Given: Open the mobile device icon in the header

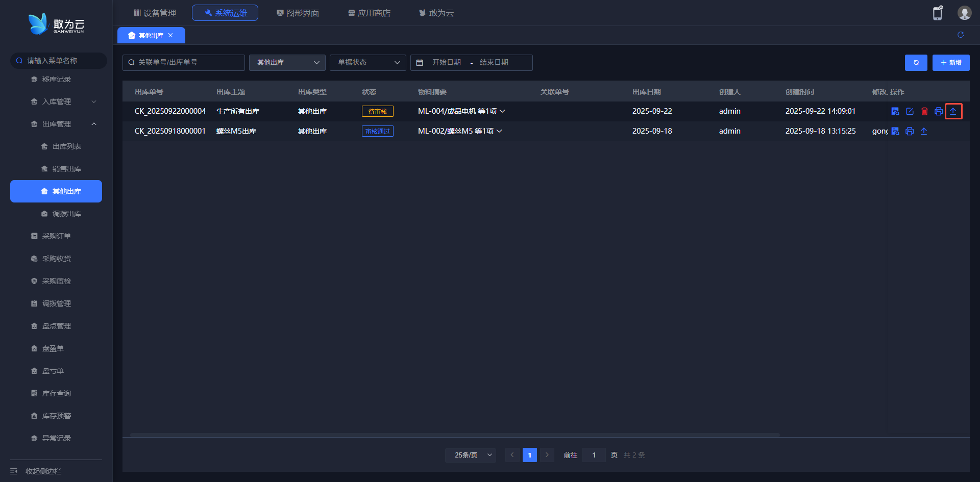Looking at the screenshot, I should (x=938, y=13).
